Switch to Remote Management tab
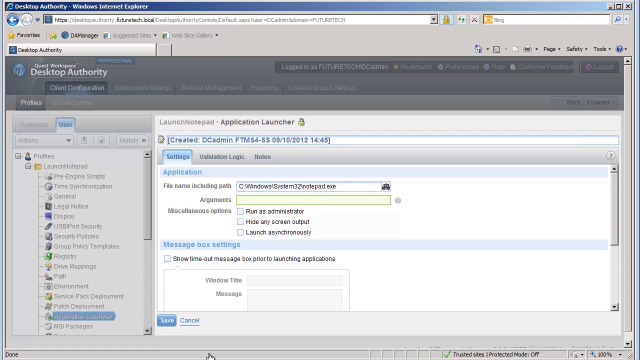The image size is (640, 360). pyautogui.click(x=211, y=88)
